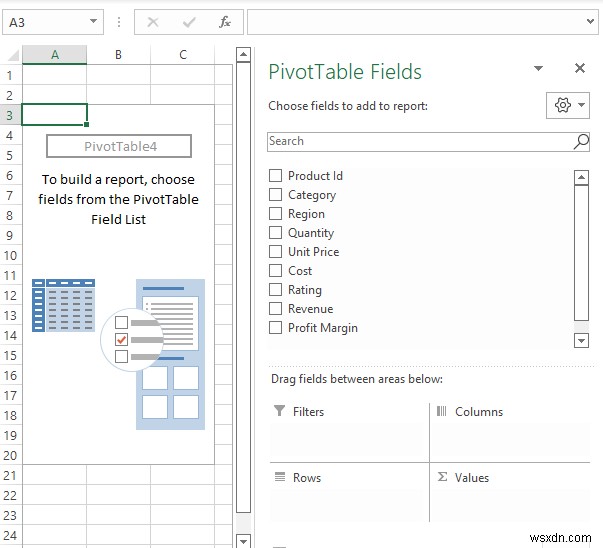Screen dimensions: 603x548
Task: Select row 3 header
Action: pyautogui.click(x=10, y=115)
